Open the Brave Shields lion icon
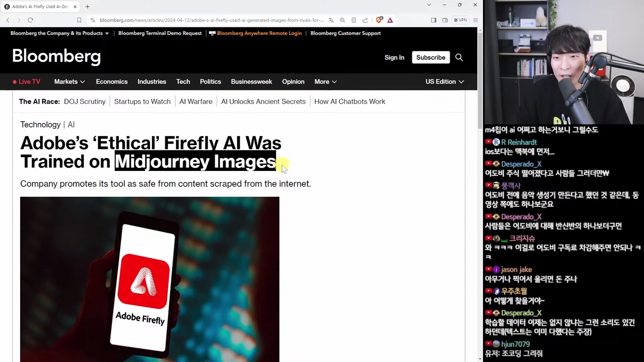Screen dimensions: 644x362 pyautogui.click(x=379, y=20)
